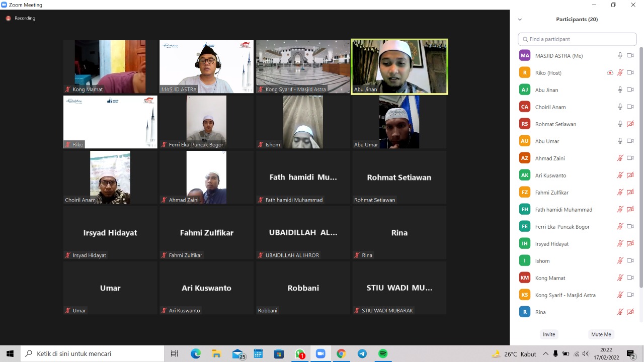Viewport: 644px width, 362px height.
Task: Click video camera icon for Abu Jinan
Action: [630, 90]
